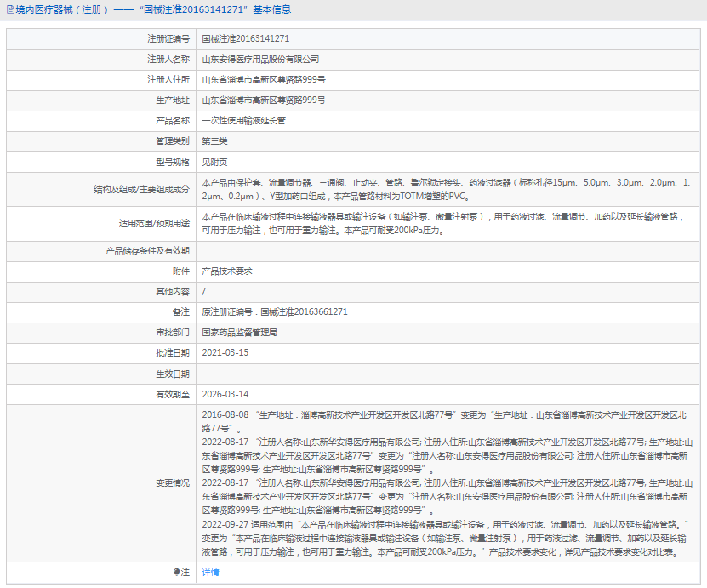707x588 pixels.
Task: Click the 产品技术要求 attachment text
Action: click(x=227, y=271)
